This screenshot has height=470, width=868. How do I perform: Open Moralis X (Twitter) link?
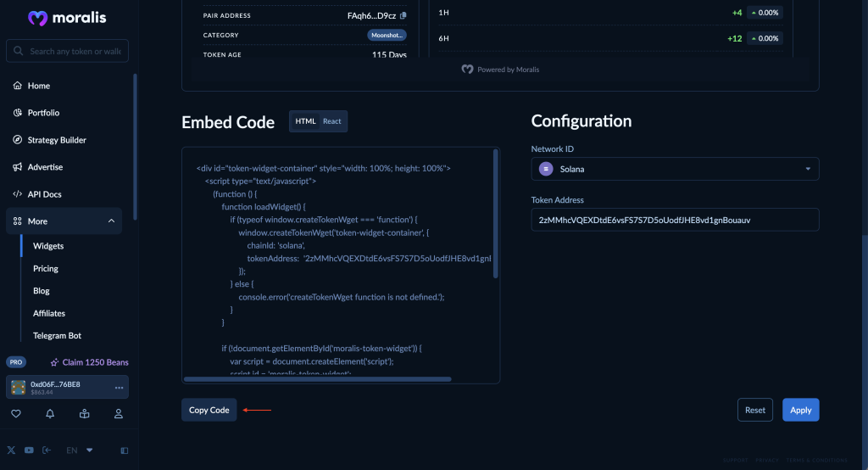point(11,450)
